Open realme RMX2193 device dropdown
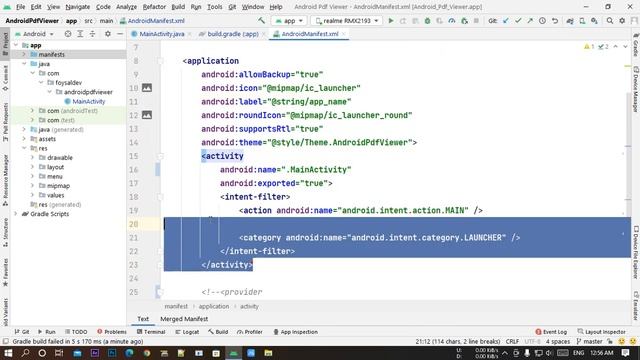This screenshot has width=640, height=360. [347, 21]
